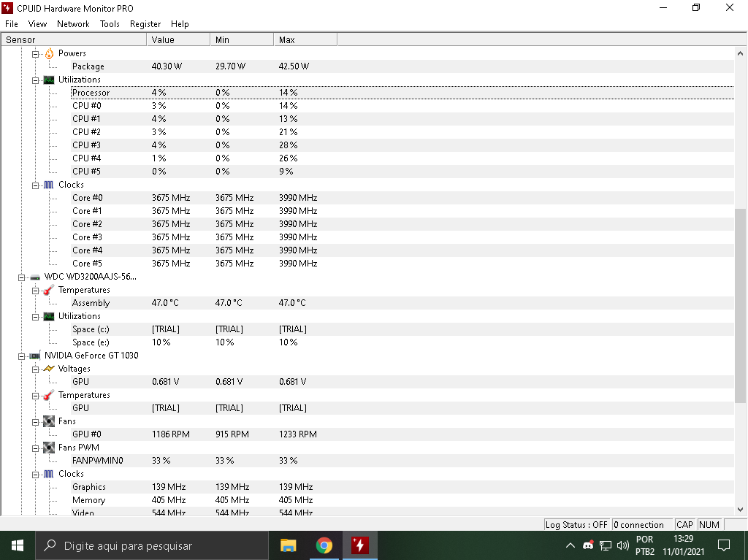Click the CPUID app icon in title bar
This screenshot has height=560, width=748.
pos(7,8)
